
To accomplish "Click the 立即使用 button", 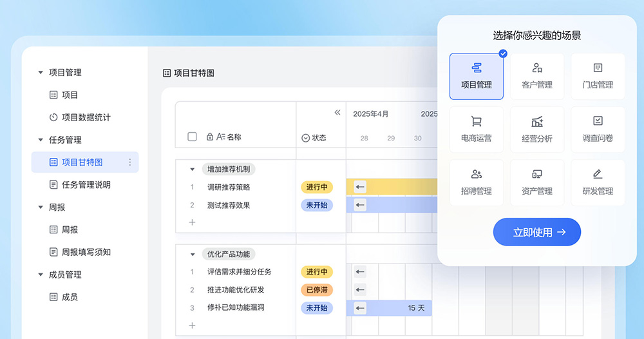I will pos(537,232).
